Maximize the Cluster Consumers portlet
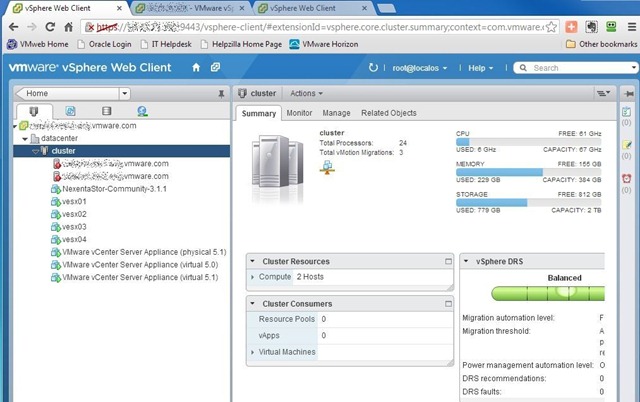Image resolution: width=640 pixels, height=402 pixels. (448, 304)
